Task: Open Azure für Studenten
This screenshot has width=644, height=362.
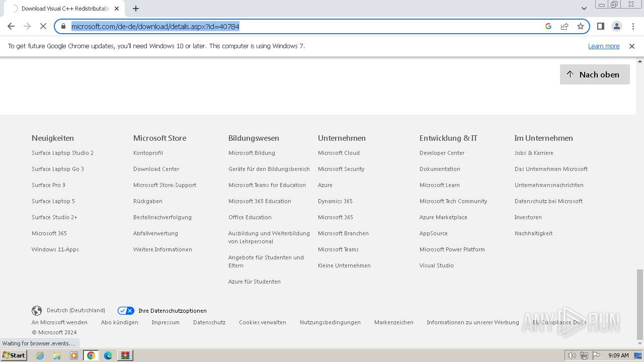Action: 254,282
